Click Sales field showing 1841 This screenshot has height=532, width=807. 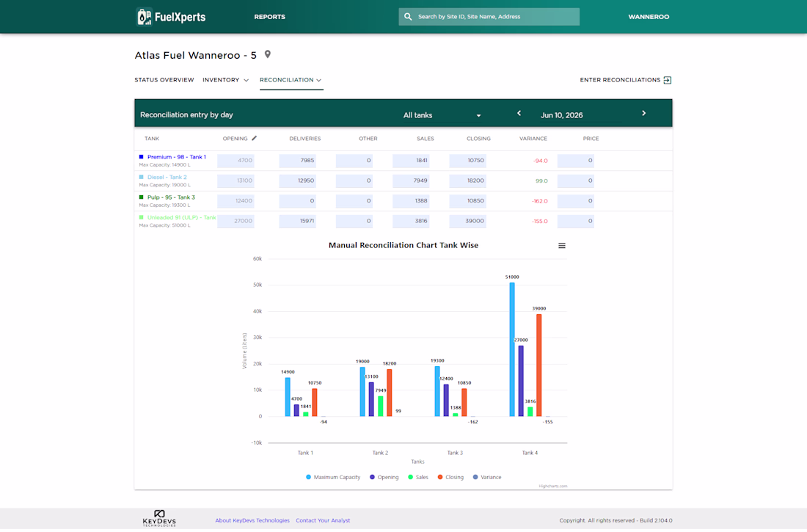[411, 161]
